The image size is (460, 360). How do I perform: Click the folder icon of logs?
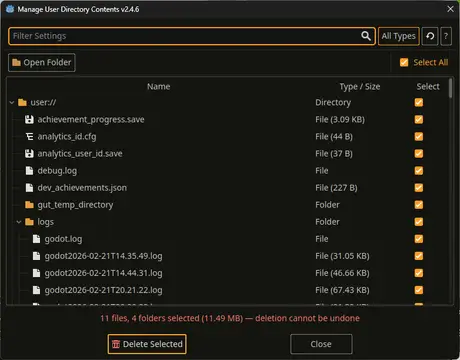(x=29, y=222)
